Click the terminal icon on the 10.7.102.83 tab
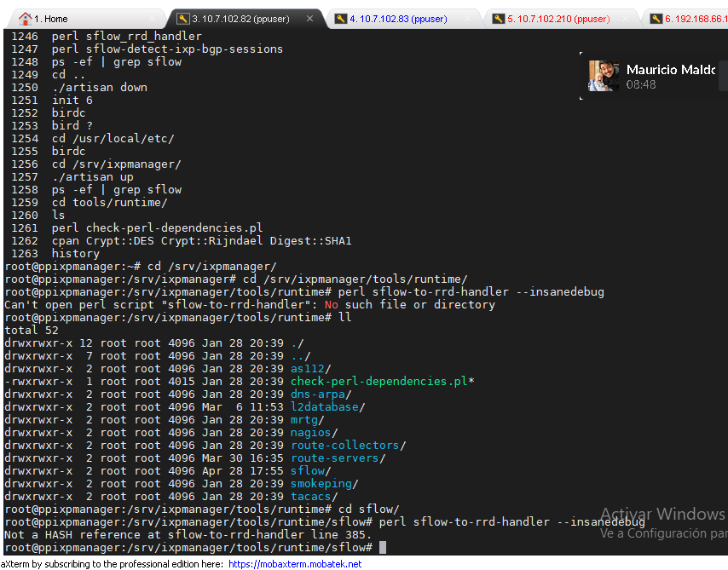The height and width of the screenshot is (570, 728). [x=340, y=19]
